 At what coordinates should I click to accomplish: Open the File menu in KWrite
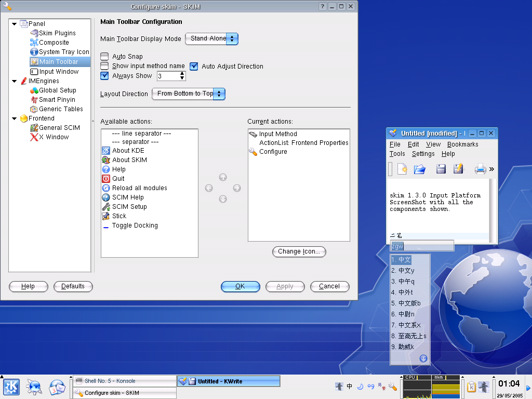click(x=395, y=144)
